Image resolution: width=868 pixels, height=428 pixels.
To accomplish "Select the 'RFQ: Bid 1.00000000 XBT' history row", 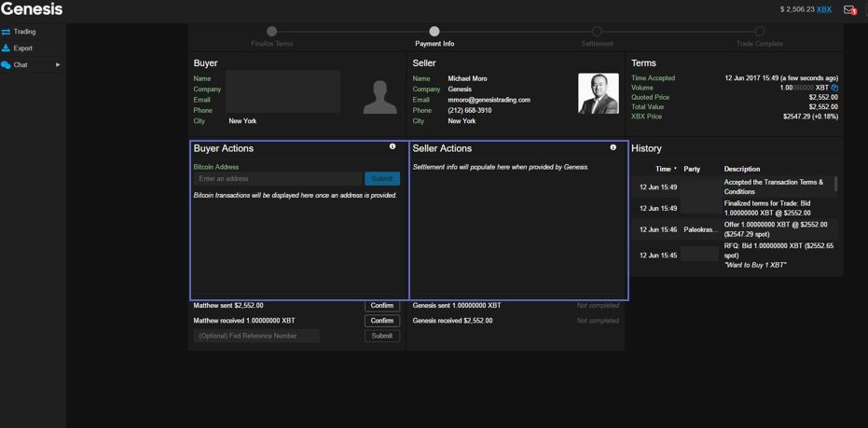I will click(x=735, y=255).
